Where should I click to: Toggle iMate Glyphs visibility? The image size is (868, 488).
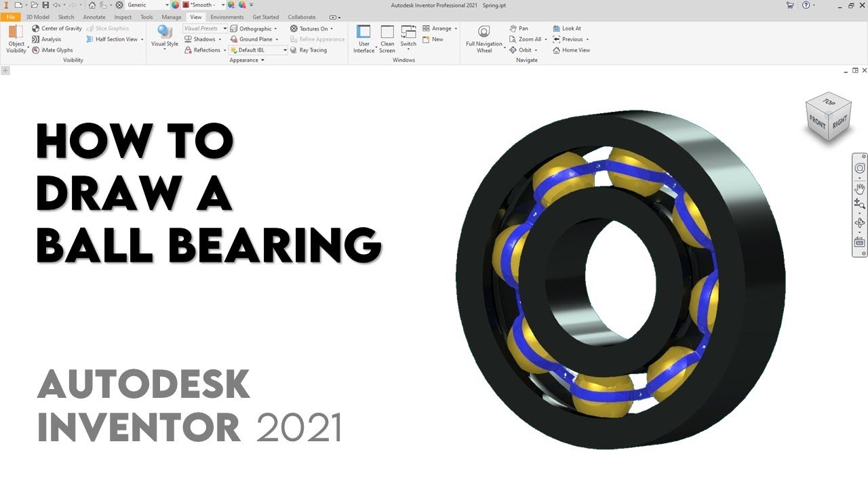[x=52, y=50]
